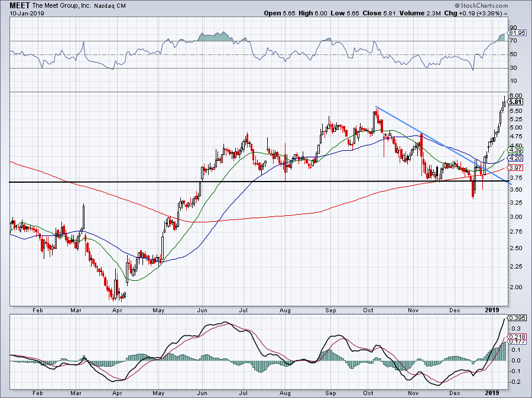Open the StockCharts.com copyright label
532x398 pixels.
point(481,5)
